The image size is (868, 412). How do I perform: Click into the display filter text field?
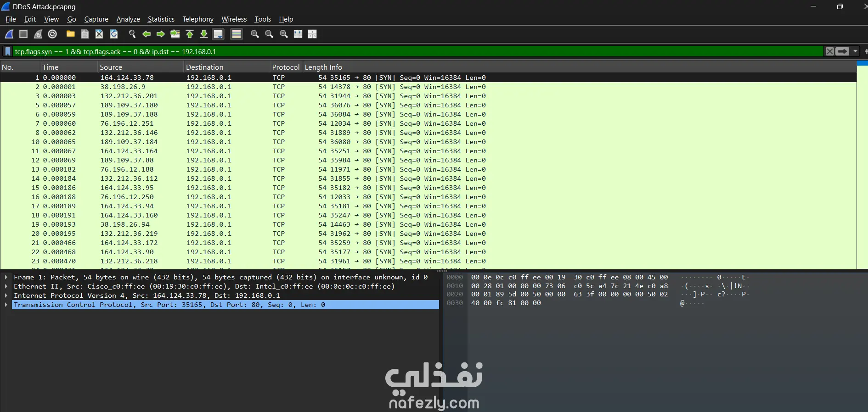(418, 51)
